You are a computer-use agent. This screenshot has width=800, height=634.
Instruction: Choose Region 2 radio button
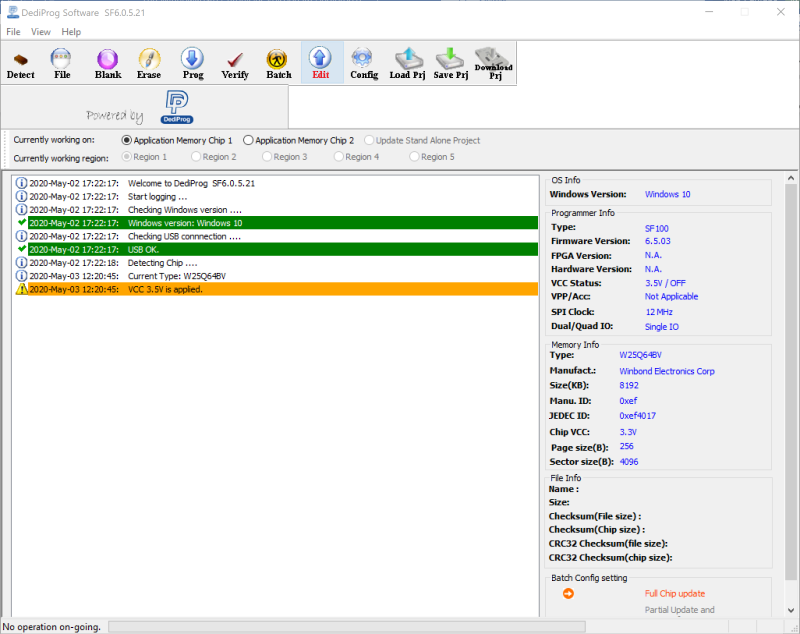tap(196, 157)
